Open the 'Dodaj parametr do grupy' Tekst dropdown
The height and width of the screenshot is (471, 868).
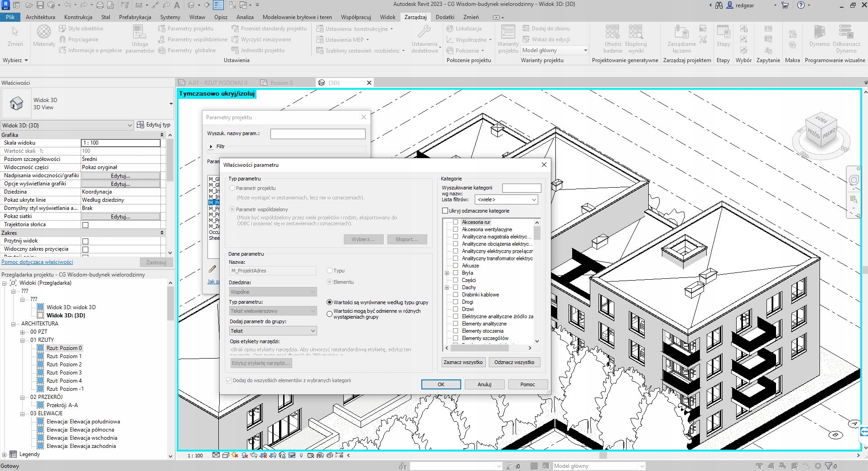click(273, 331)
